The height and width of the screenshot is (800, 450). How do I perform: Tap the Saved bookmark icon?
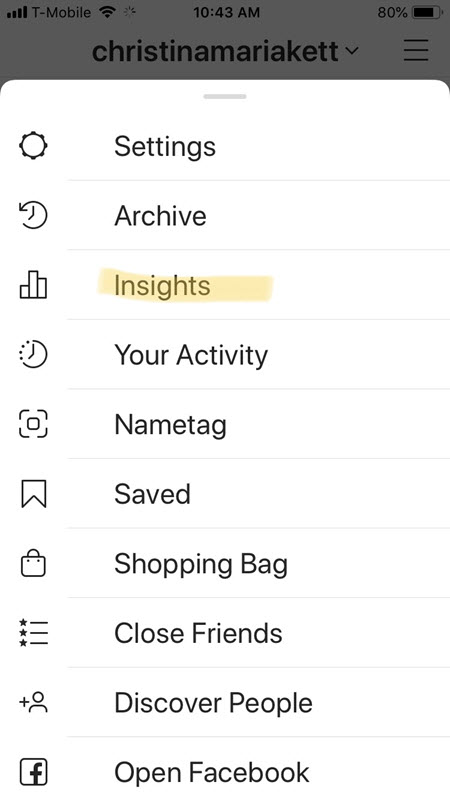pos(34,494)
